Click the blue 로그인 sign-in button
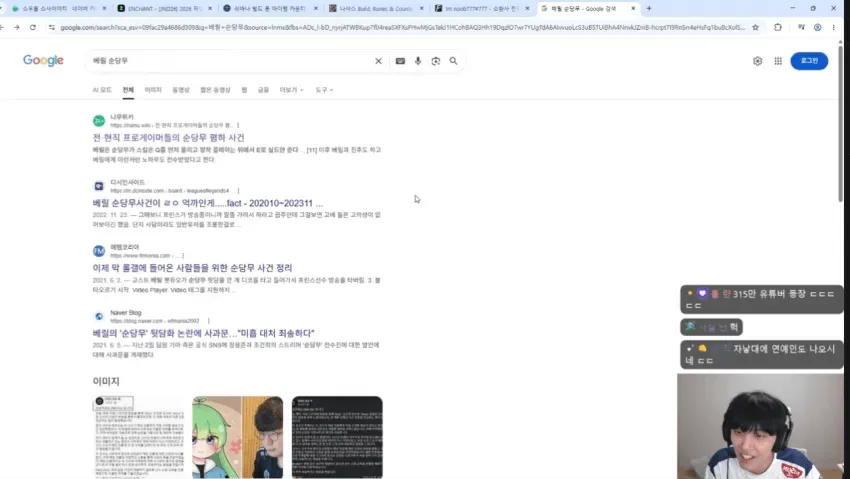This screenshot has height=479, width=850. pos(809,61)
